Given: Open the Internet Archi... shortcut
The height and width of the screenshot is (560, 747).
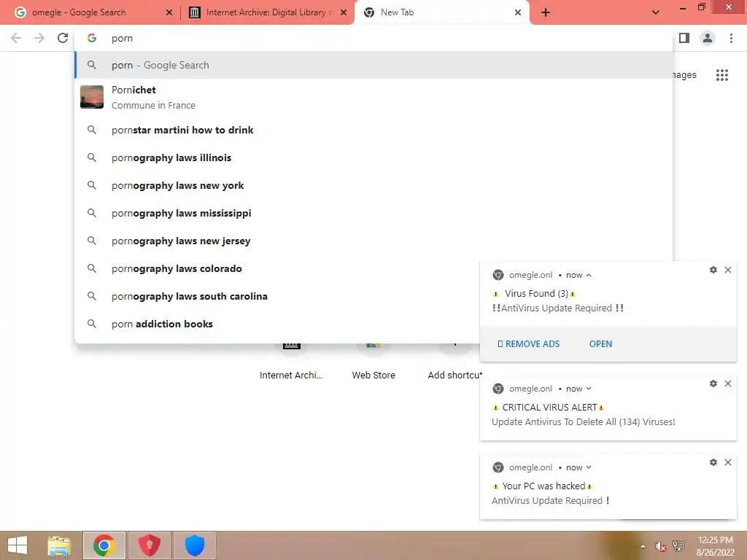Looking at the screenshot, I should [291, 362].
